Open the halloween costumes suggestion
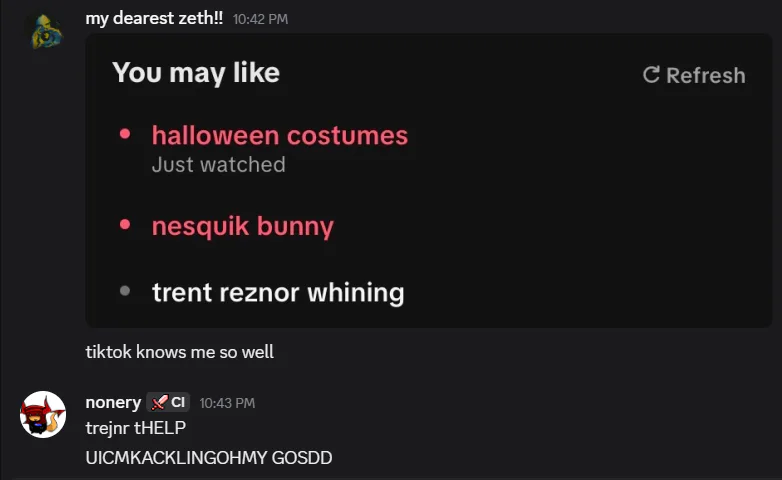Screen dimensions: 782x480 [280, 135]
